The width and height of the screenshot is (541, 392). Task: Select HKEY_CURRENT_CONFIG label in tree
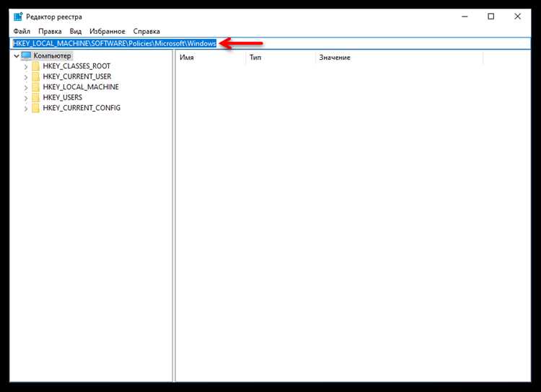tap(82, 108)
